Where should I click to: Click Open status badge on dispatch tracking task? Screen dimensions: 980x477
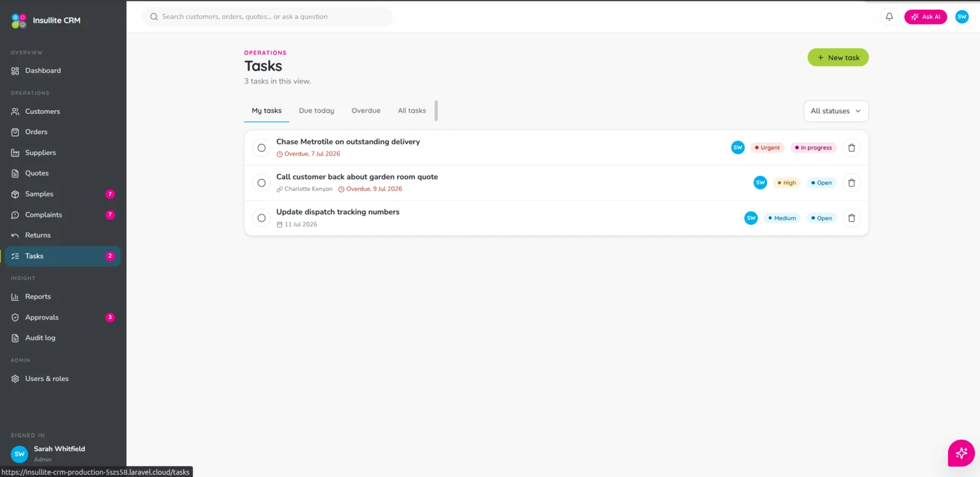pos(821,218)
